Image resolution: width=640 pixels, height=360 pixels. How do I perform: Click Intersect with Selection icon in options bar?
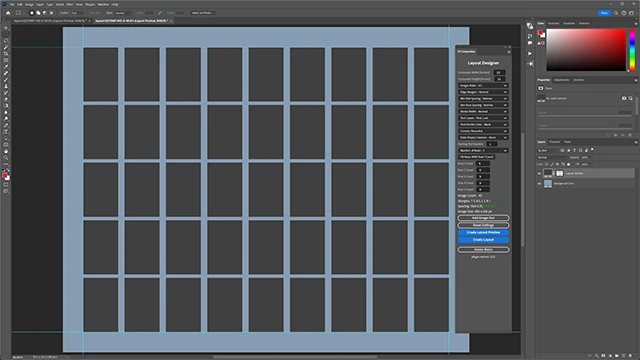click(51, 13)
